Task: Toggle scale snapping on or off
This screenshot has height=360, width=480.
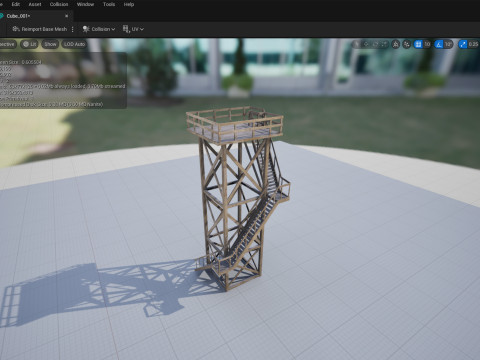Action: pyautogui.click(x=463, y=44)
